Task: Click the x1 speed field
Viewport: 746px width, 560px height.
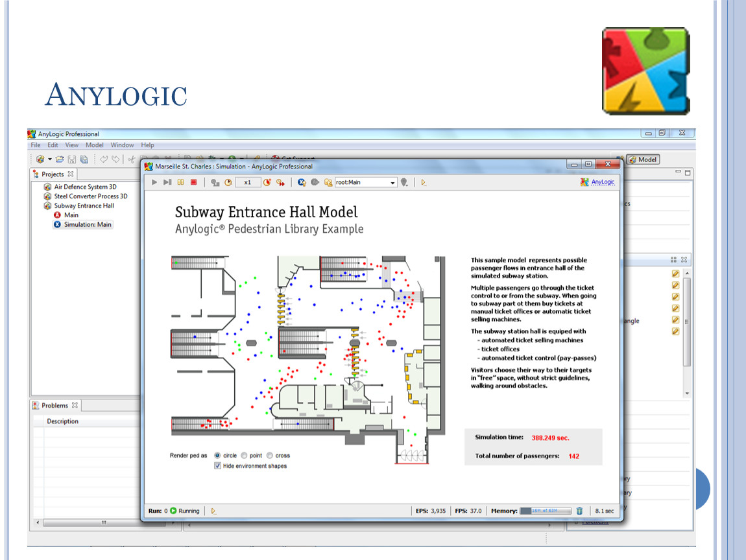Action: (248, 182)
